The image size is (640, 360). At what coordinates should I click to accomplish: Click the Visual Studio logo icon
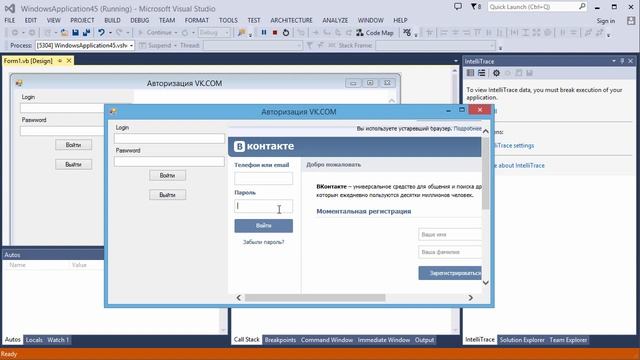coord(10,8)
